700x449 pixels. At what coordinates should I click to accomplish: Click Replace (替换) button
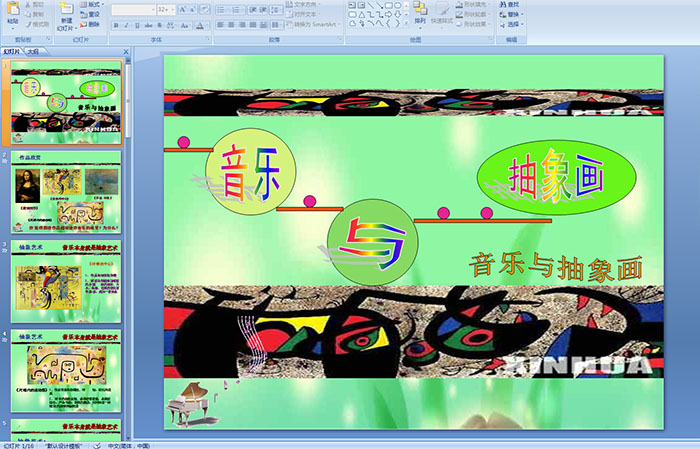(x=512, y=14)
